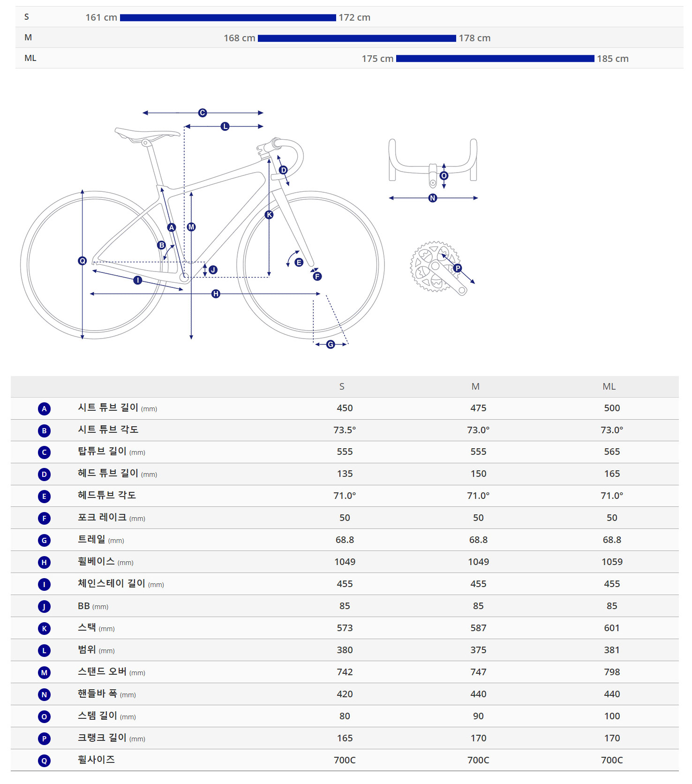Select the Q badge in the 휠사이즈 row
This screenshot has width=692, height=784.
(x=44, y=761)
